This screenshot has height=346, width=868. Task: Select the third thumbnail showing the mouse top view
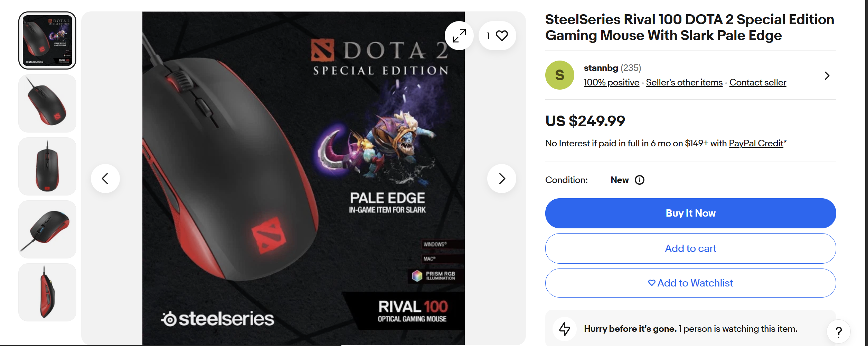coord(47,166)
